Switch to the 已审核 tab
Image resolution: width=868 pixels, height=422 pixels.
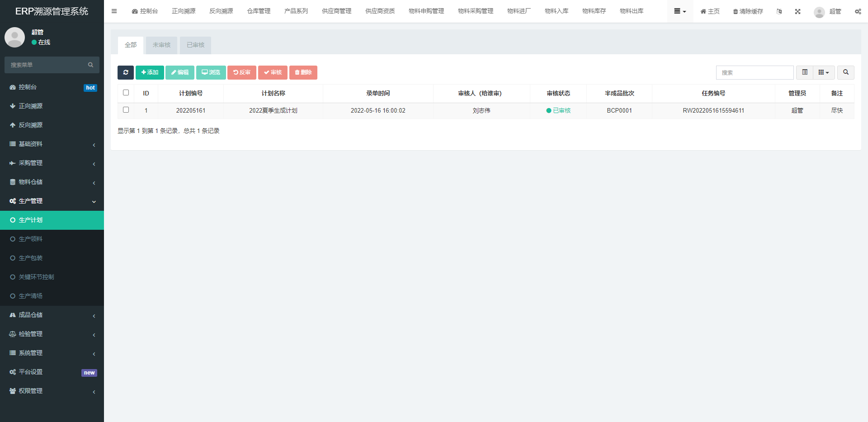tap(195, 45)
